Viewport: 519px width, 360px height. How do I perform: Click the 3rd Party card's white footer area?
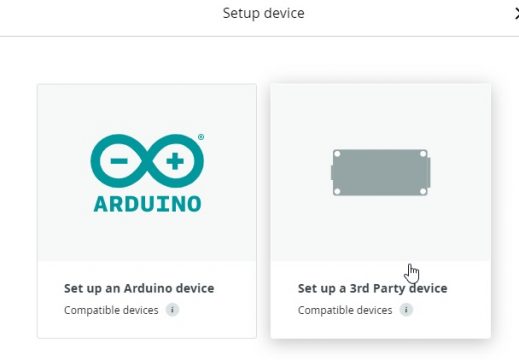click(x=380, y=327)
